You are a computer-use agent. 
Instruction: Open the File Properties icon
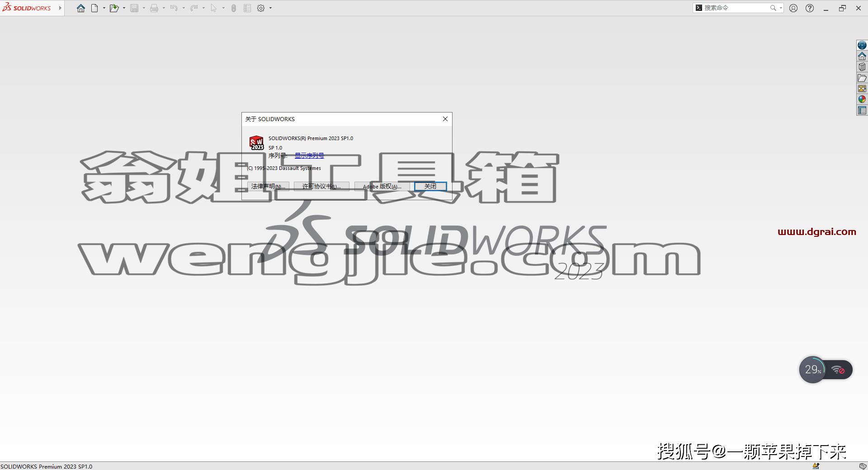click(x=247, y=8)
